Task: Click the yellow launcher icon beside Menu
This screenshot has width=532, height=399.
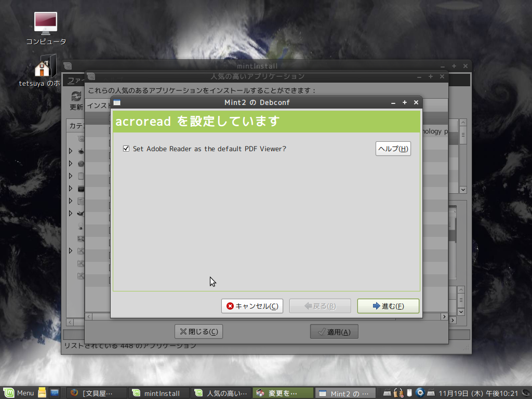Action: click(x=42, y=393)
